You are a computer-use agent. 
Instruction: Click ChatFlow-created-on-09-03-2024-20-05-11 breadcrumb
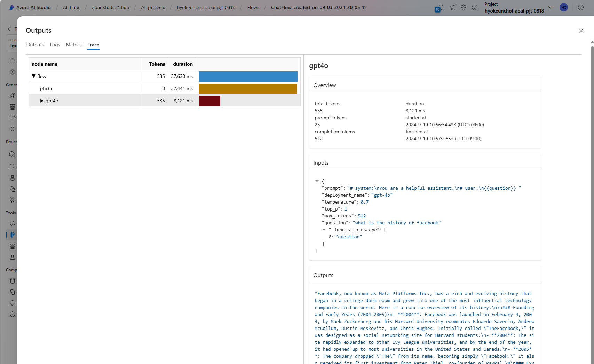(x=318, y=7)
